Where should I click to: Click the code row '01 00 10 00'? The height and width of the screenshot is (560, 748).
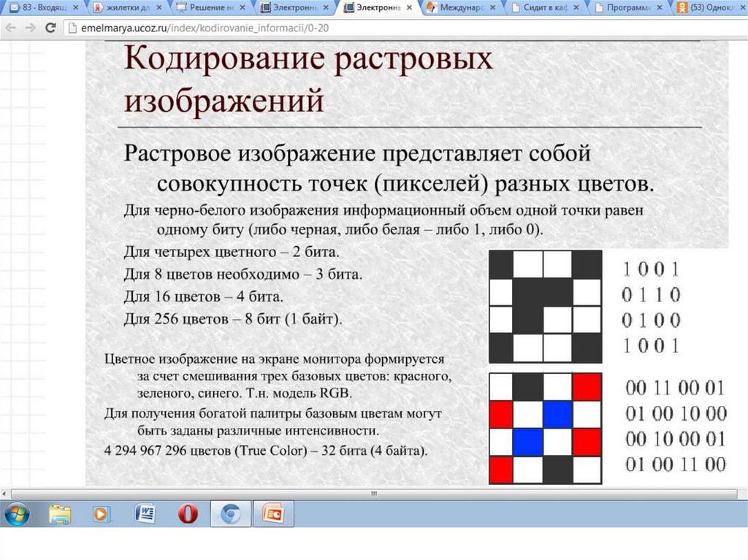pyautogui.click(x=676, y=413)
